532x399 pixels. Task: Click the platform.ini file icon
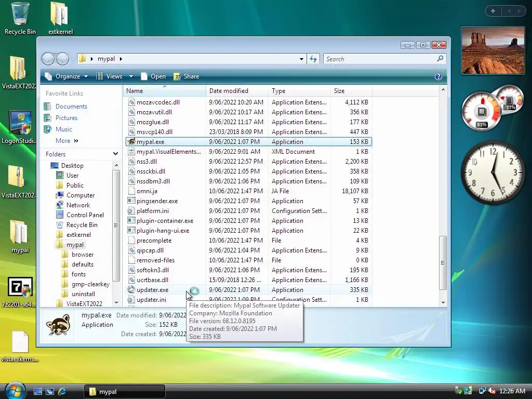(131, 211)
